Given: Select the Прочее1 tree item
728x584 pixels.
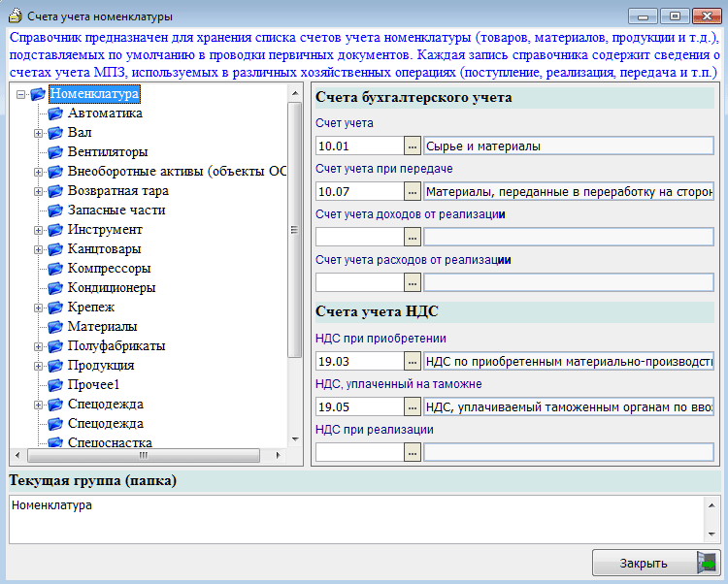Looking at the screenshot, I should click(94, 385).
